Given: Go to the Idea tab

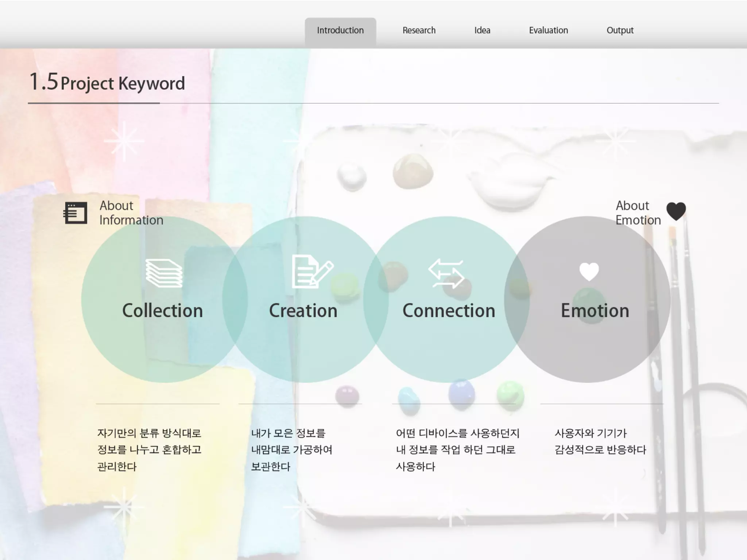Looking at the screenshot, I should click(482, 30).
